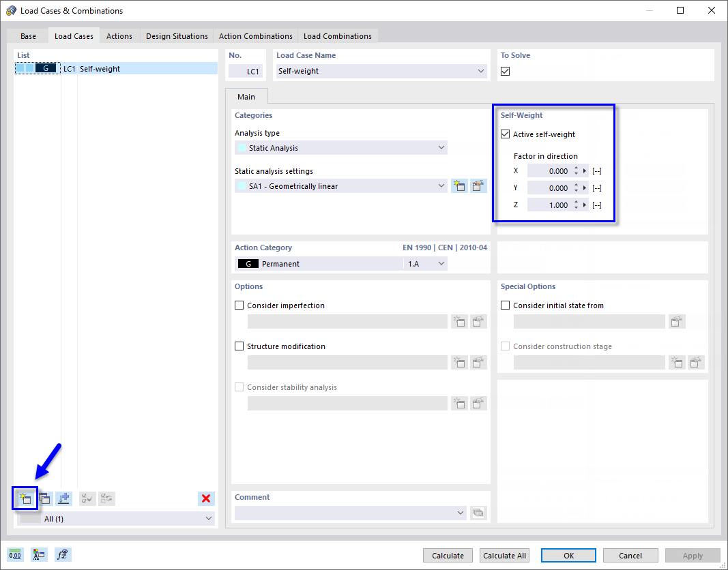Create a new load case

click(25, 498)
